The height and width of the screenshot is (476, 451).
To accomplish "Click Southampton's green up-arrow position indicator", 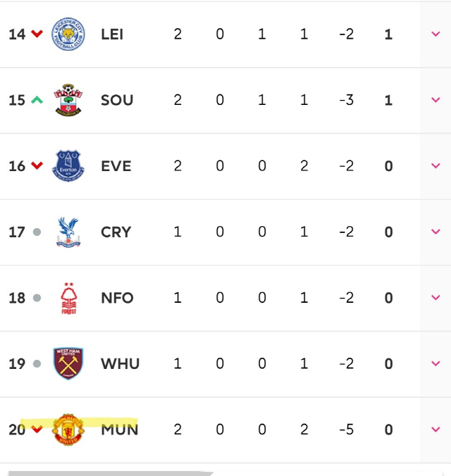I will (x=37, y=100).
